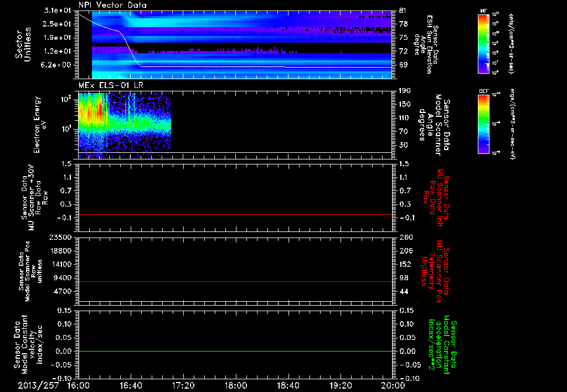Click the "2.5e+01" sector tick label
The height and width of the screenshot is (392, 567).
point(58,24)
